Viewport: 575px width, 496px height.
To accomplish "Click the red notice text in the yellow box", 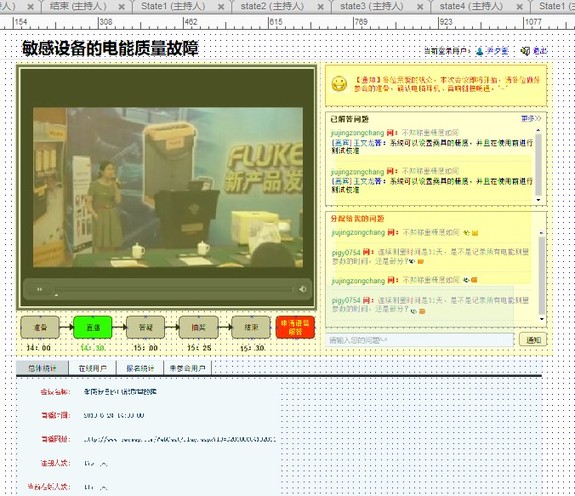I will [x=447, y=84].
